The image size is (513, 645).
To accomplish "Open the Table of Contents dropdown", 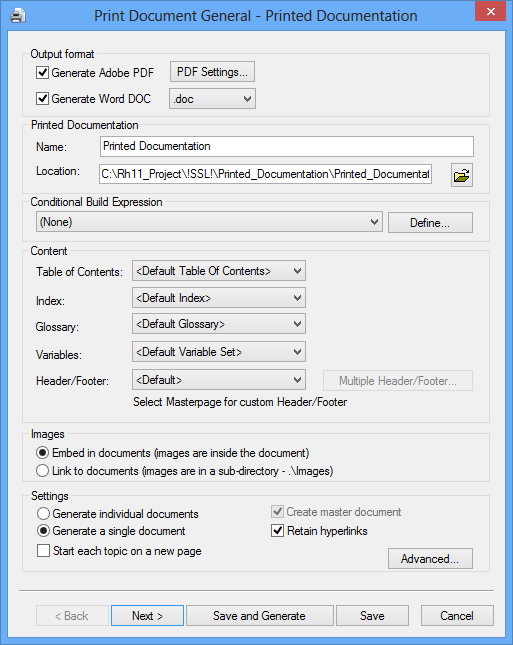I will click(x=219, y=271).
